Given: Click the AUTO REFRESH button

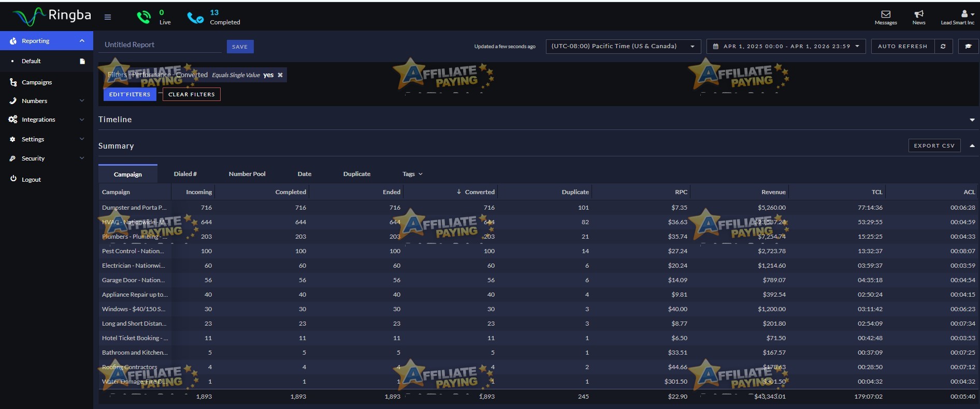Looking at the screenshot, I should [903, 47].
